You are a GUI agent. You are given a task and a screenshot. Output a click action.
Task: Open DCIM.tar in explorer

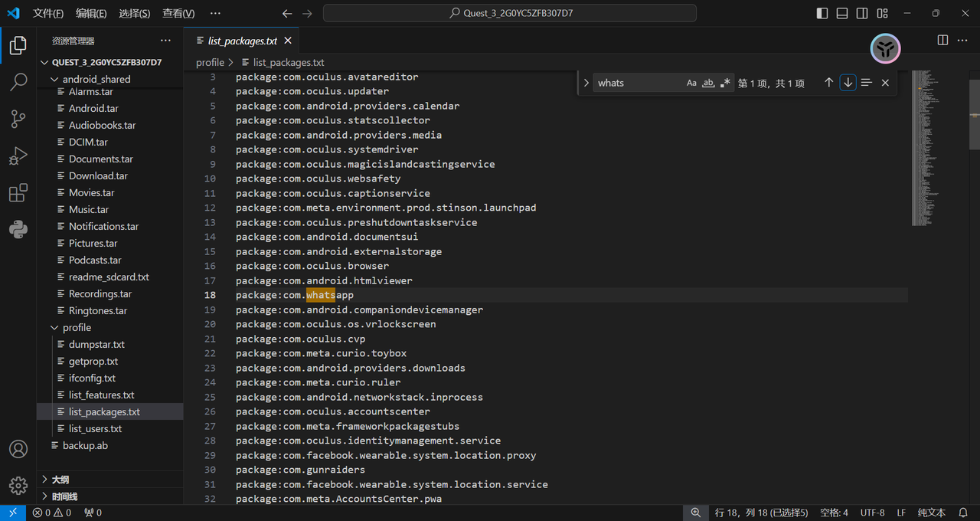pos(110,142)
